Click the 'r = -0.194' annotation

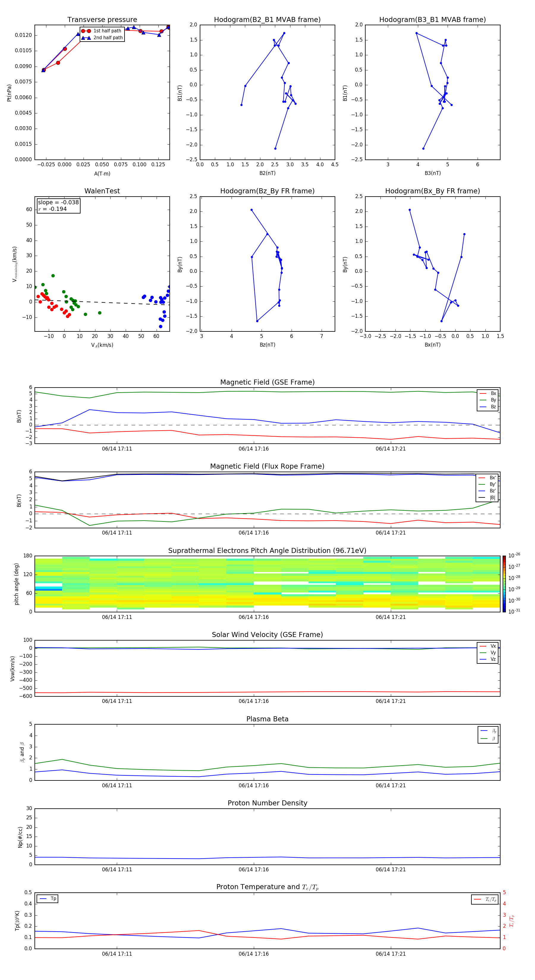point(53,209)
